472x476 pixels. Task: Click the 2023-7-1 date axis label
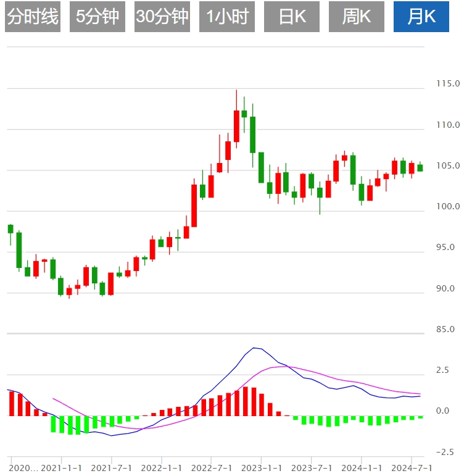pyautogui.click(x=312, y=468)
